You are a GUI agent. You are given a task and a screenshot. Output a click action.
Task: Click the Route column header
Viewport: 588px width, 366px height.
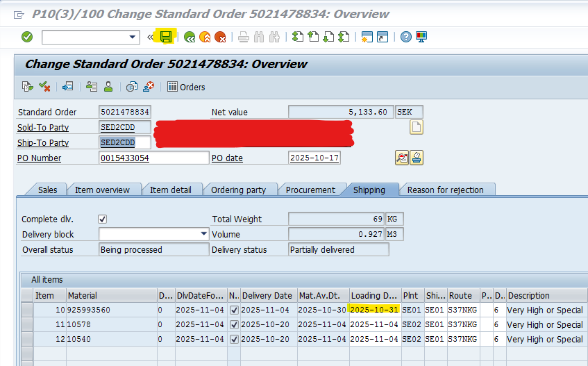click(x=464, y=295)
